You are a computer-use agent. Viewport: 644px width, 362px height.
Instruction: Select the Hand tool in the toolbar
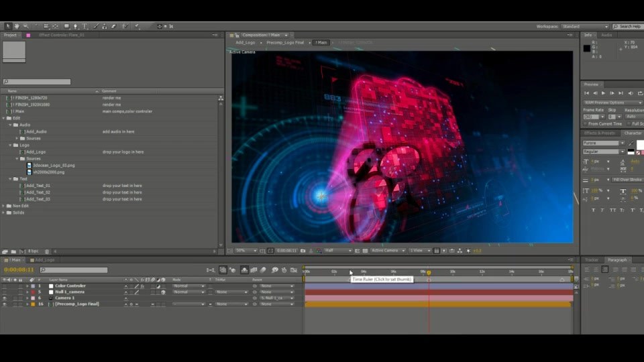click(17, 26)
